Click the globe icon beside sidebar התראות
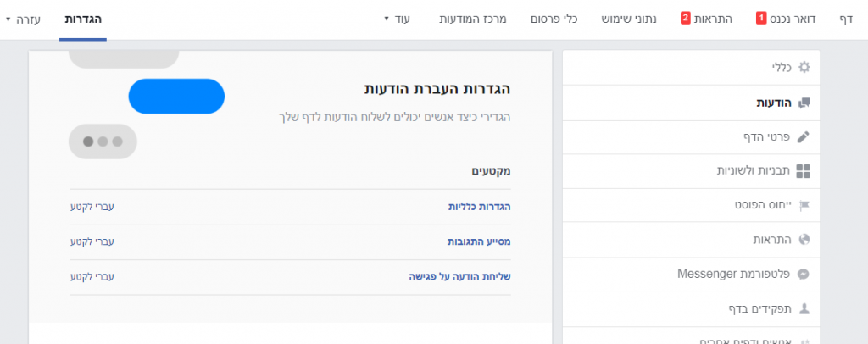 (x=804, y=240)
